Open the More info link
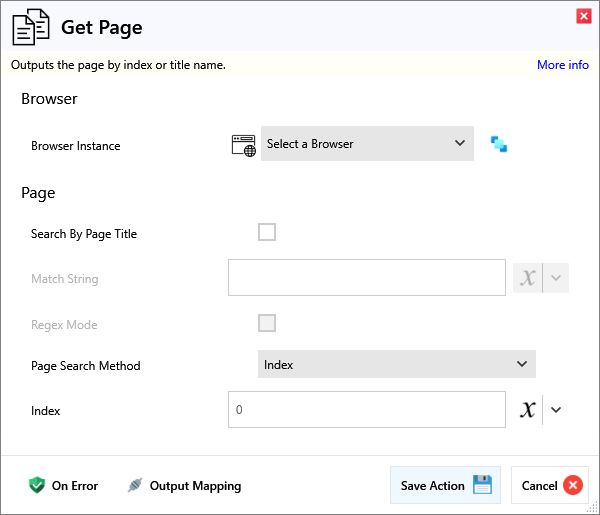The width and height of the screenshot is (600, 515). click(x=562, y=65)
